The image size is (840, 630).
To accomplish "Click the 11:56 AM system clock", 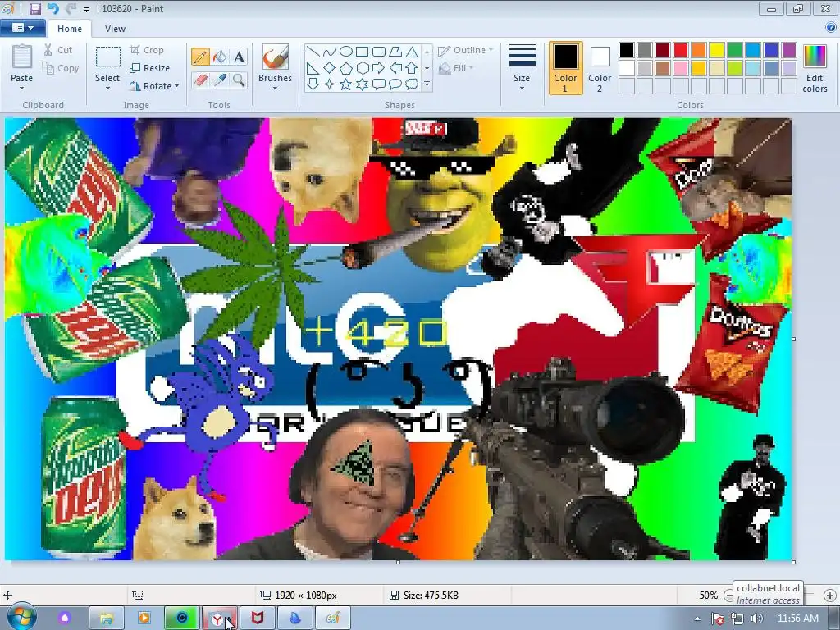I will 797,619.
